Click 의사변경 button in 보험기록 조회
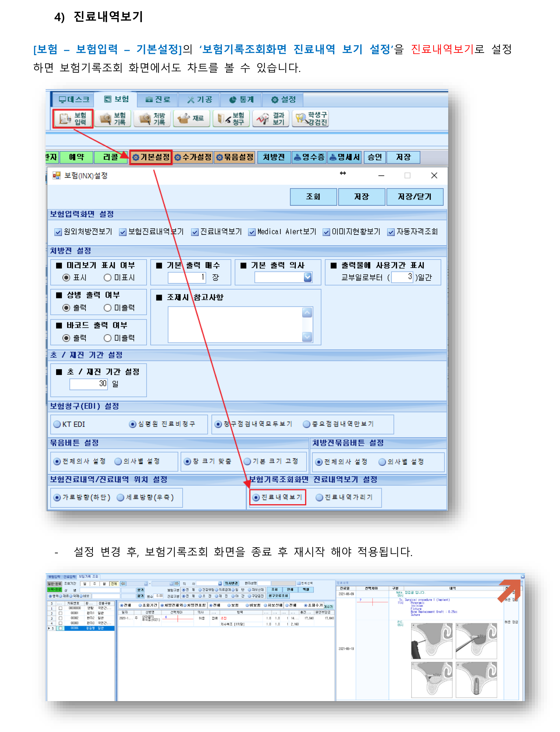Viewport: 560px width, 732px height. click(x=231, y=583)
